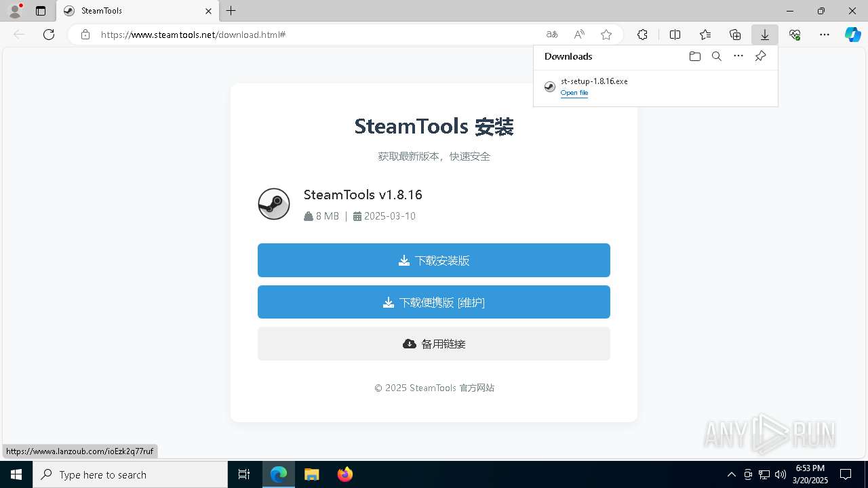
Task: Open Edge Settings and more menu
Action: tap(825, 35)
